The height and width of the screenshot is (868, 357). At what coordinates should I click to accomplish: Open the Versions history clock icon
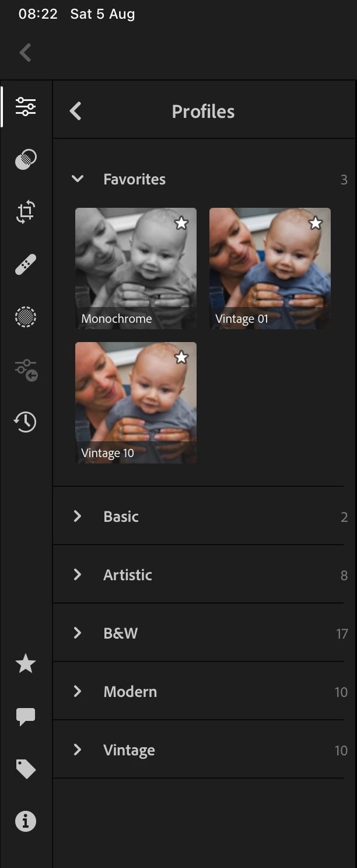pos(26,421)
